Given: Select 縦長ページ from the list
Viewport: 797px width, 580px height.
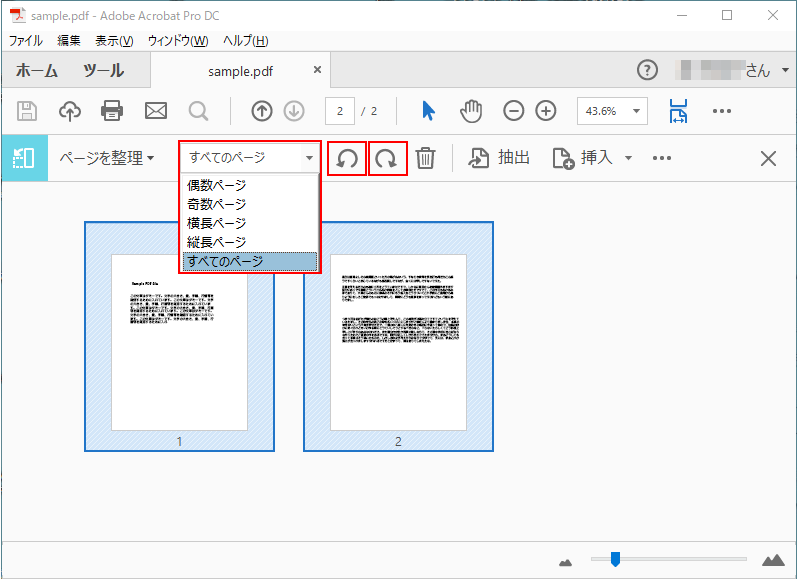Looking at the screenshot, I should coord(250,242).
